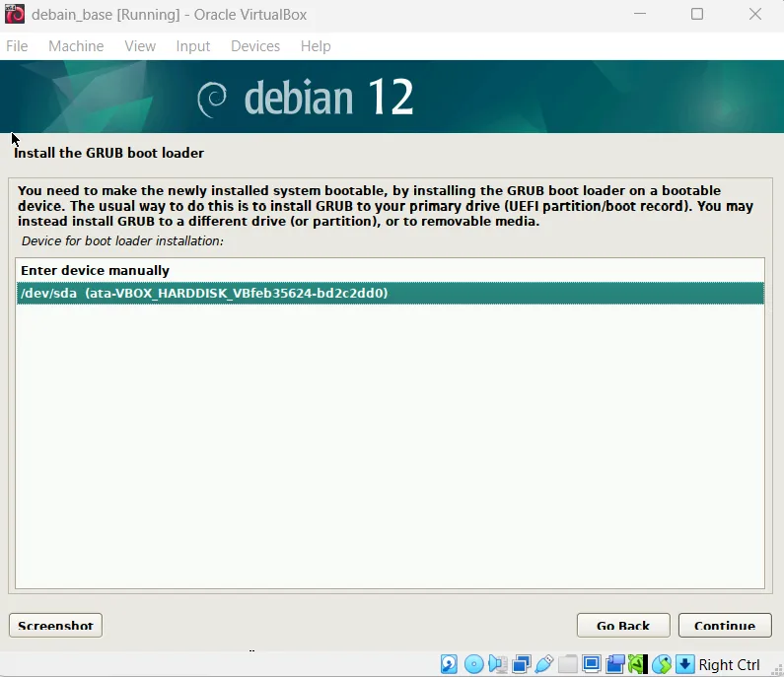This screenshot has height=677, width=784.
Task: Open the File menu
Action: (x=17, y=46)
